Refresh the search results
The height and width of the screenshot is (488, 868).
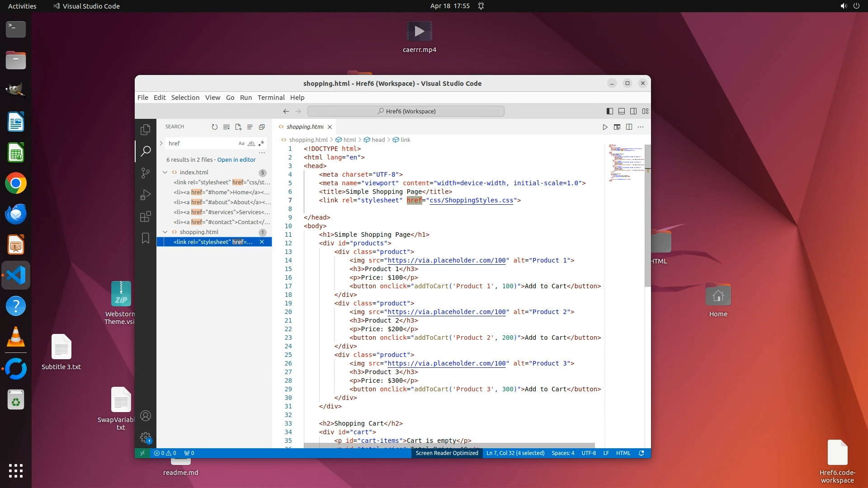214,127
